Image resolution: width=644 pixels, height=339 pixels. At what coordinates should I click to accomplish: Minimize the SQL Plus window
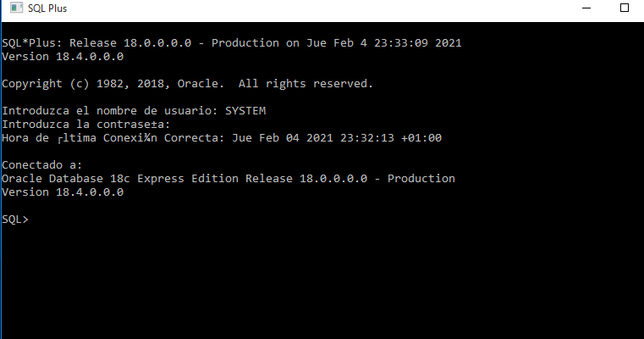[x=586, y=8]
